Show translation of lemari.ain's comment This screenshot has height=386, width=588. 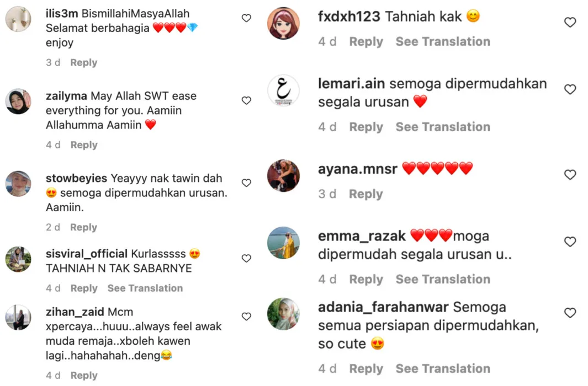point(443,127)
